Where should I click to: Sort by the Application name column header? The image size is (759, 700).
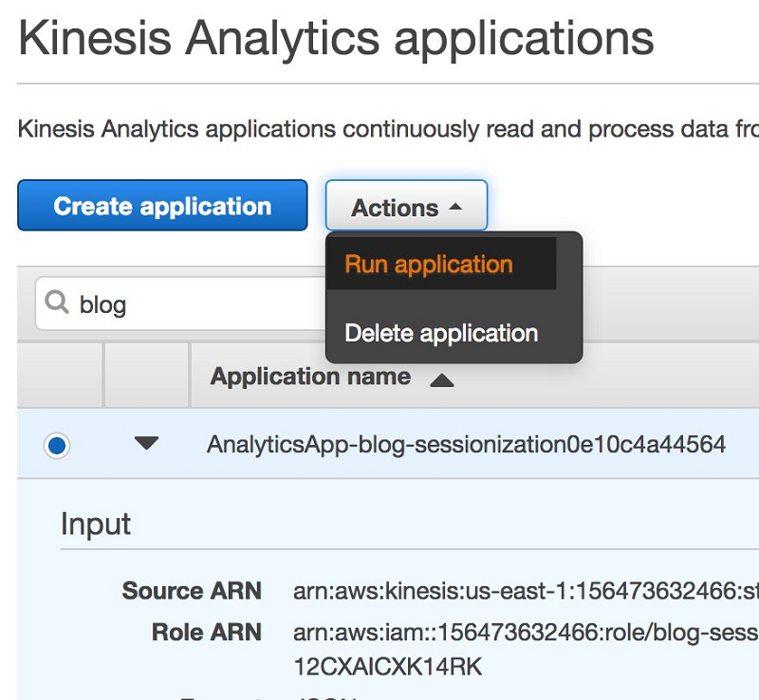[310, 377]
